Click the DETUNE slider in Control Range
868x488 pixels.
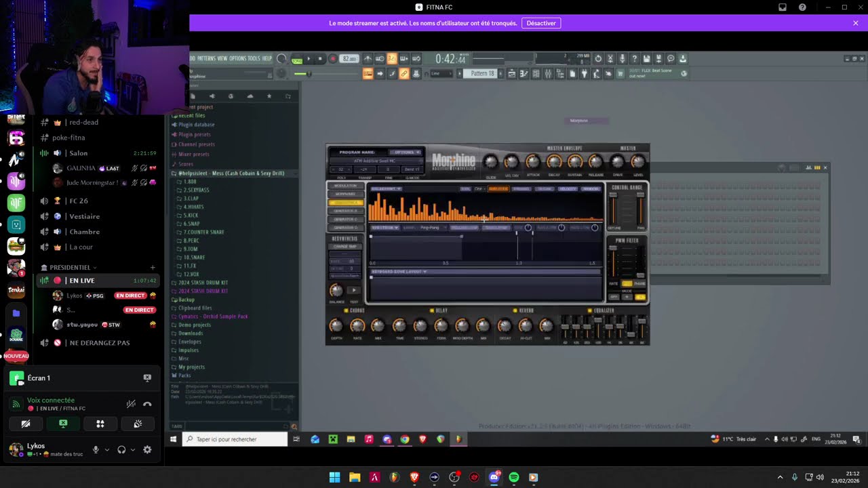(x=614, y=209)
